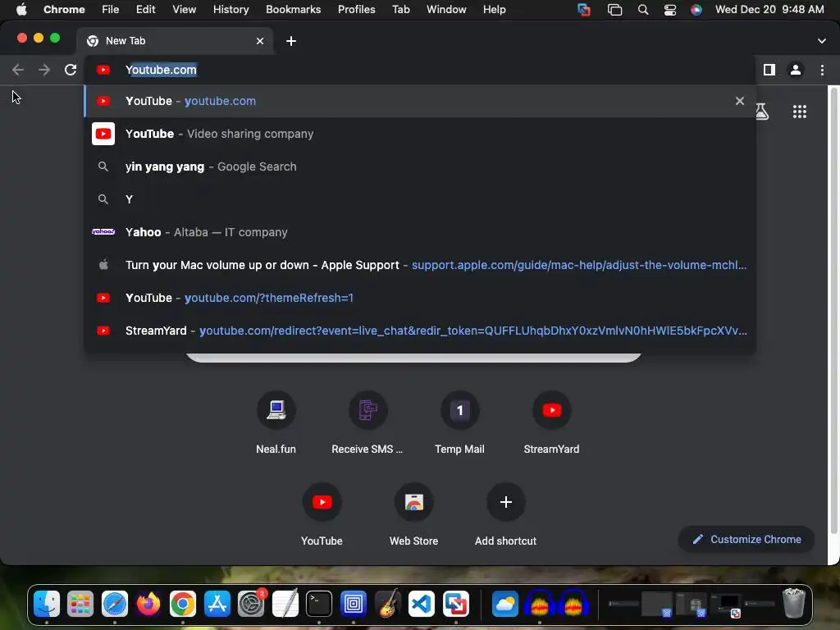Viewport: 840px width, 630px height.
Task: Select the Yahoo Altaba IT company suggestion
Action: (420, 232)
